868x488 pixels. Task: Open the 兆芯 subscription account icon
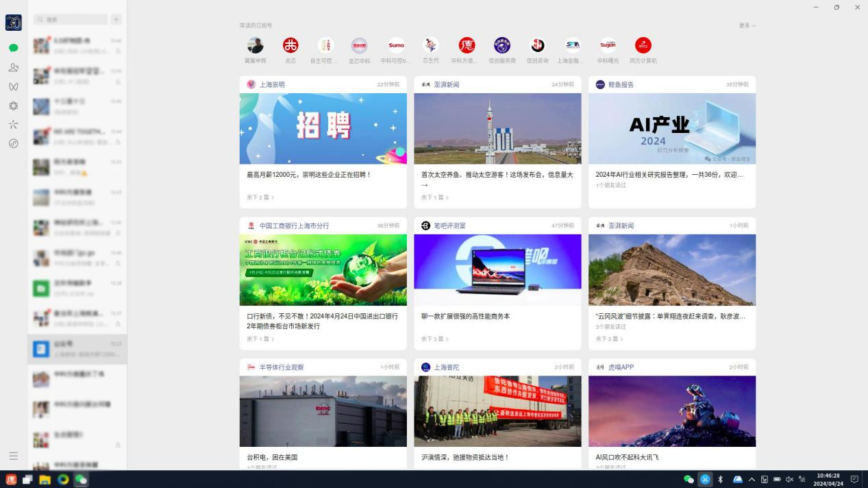(x=290, y=45)
